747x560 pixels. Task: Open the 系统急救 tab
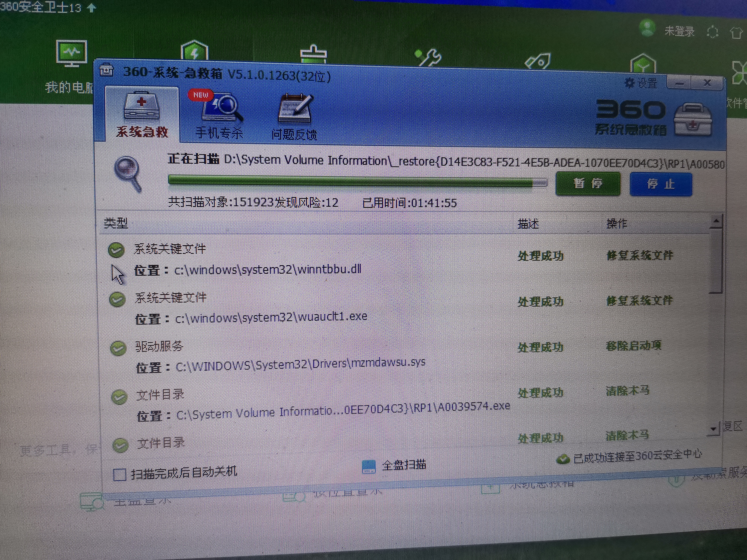pos(142,114)
